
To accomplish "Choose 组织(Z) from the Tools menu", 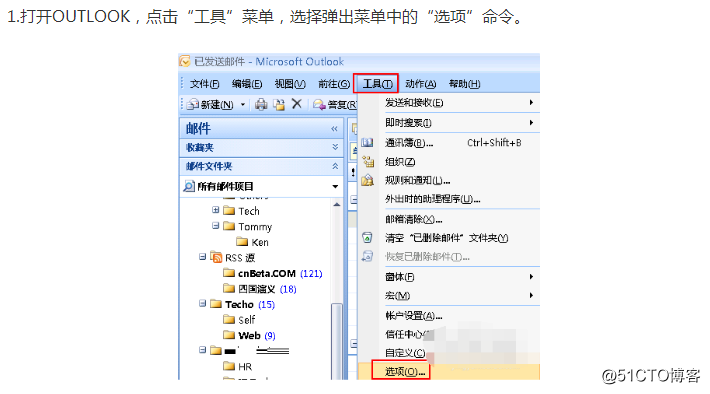I will tap(400, 162).
